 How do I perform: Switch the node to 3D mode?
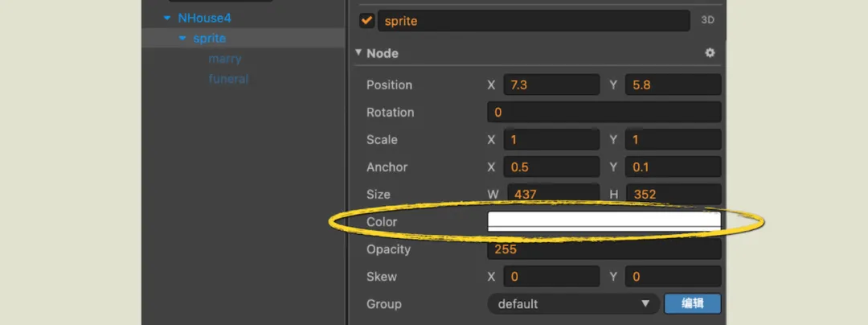(707, 21)
